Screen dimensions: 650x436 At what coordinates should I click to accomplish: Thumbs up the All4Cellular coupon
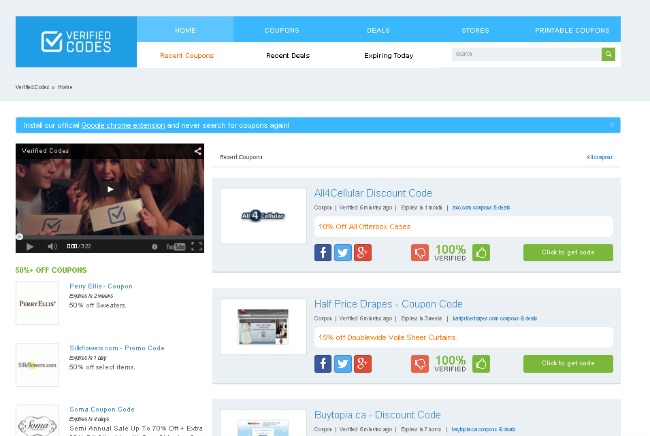(481, 252)
